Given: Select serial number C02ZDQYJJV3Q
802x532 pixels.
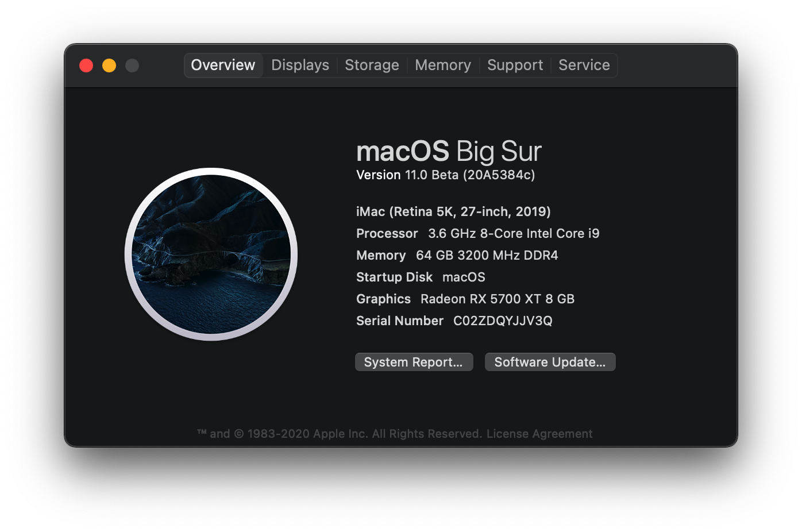Looking at the screenshot, I should tap(503, 321).
